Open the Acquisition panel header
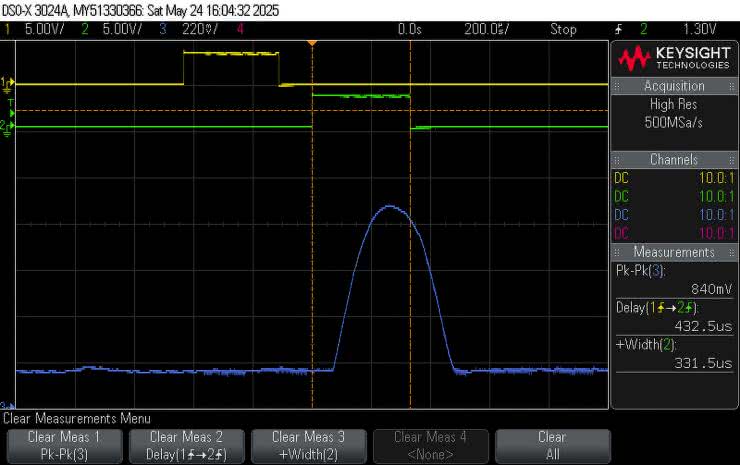 pyautogui.click(x=674, y=86)
